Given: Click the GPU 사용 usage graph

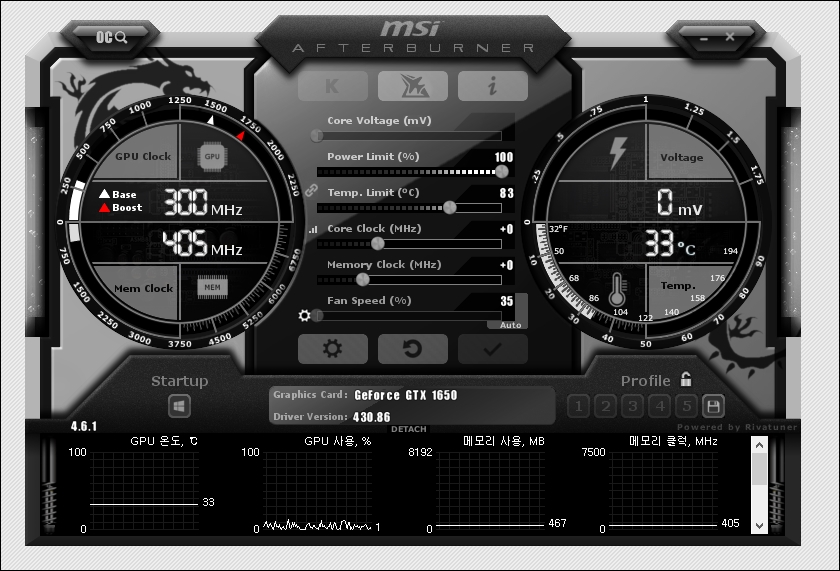Looking at the screenshot, I should pyautogui.click(x=317, y=492).
